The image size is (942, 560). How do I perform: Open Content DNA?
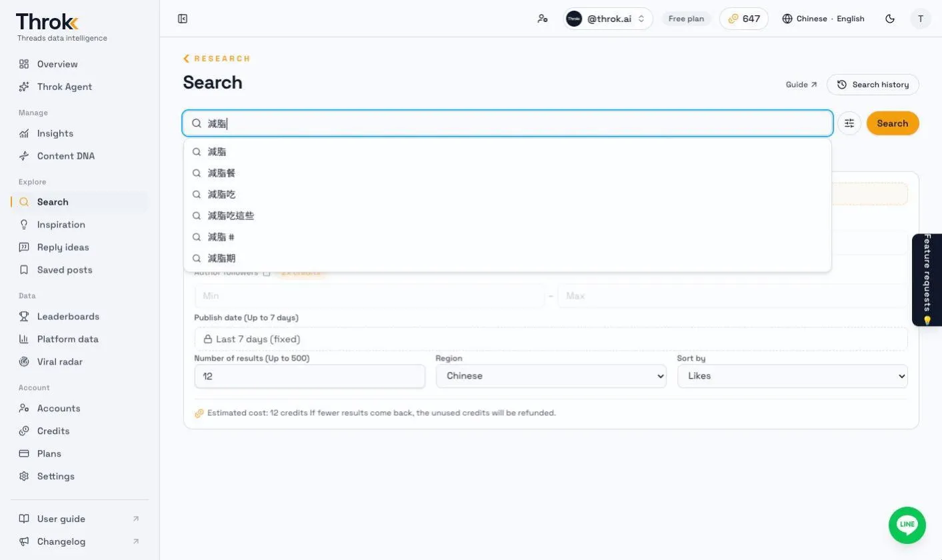pyautogui.click(x=80, y=156)
